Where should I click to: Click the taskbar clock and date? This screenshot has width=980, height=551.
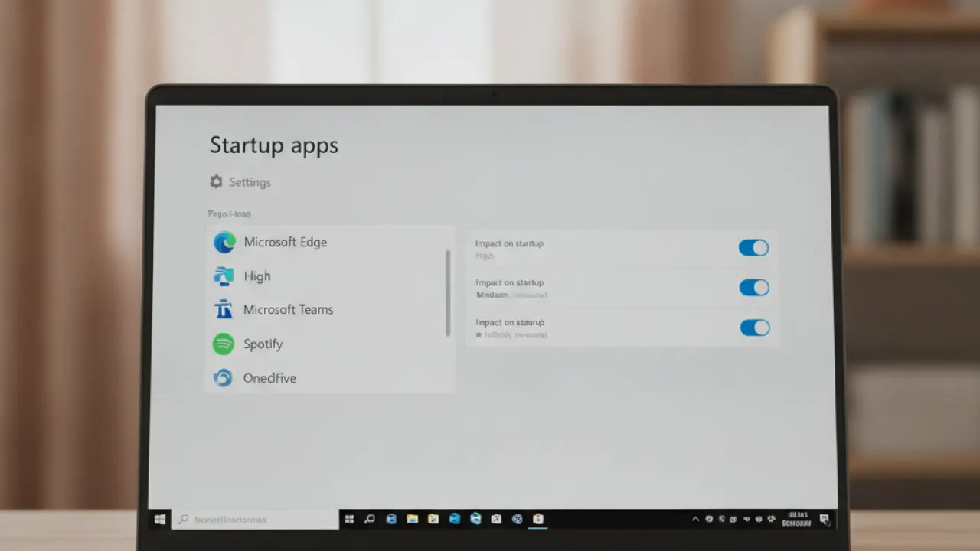click(x=797, y=520)
